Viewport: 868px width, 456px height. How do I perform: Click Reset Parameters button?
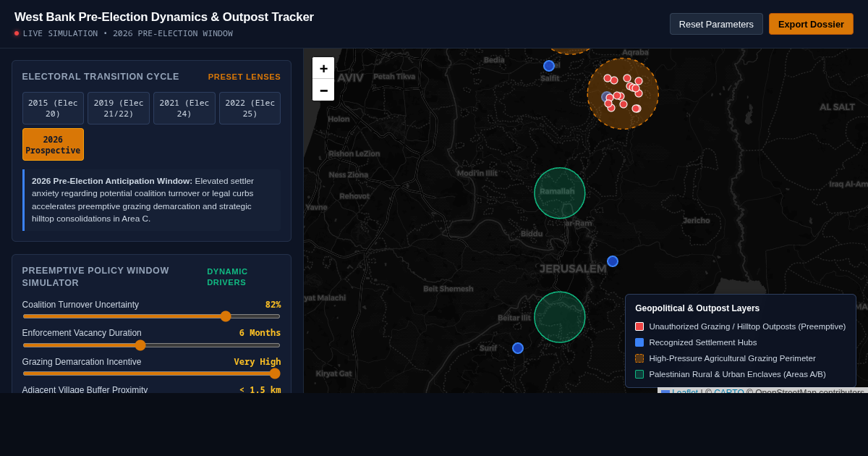(716, 24)
